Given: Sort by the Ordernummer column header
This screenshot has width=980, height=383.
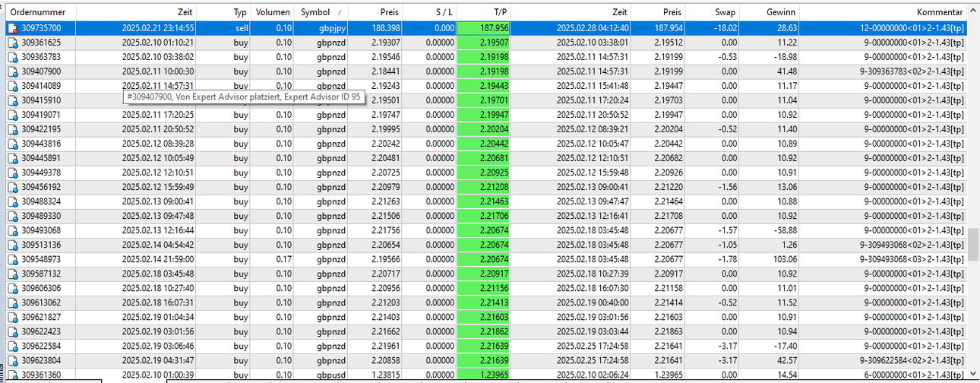Looking at the screenshot, I should pyautogui.click(x=41, y=13).
